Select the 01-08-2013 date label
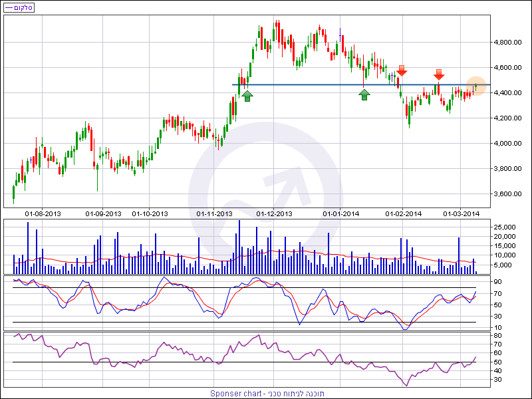Image resolution: width=532 pixels, height=399 pixels. coord(43,213)
